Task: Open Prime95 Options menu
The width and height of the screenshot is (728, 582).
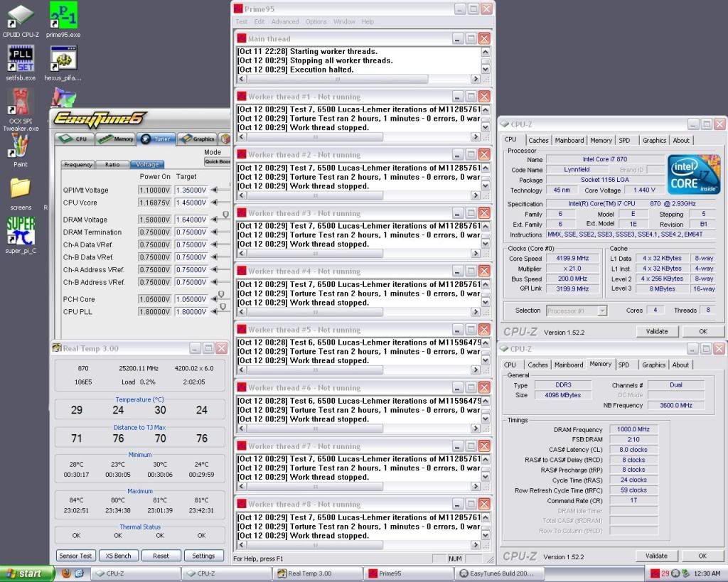Action: coord(316,21)
